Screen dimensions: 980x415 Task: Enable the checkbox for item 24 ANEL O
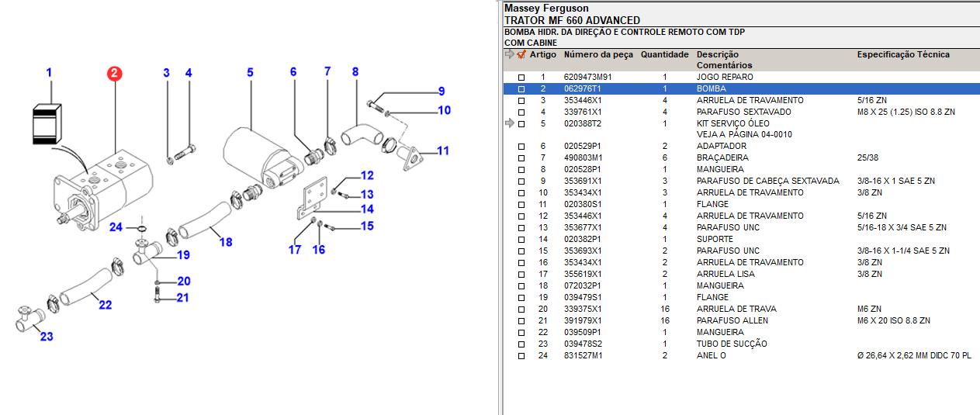click(521, 356)
